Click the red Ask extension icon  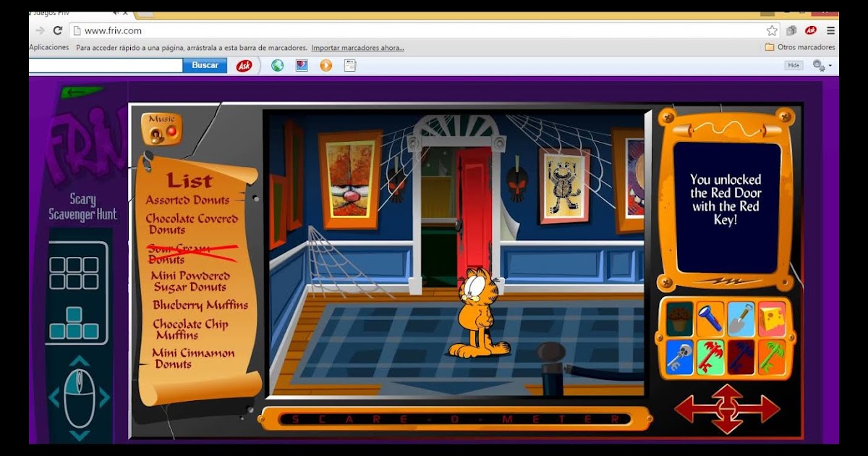811,30
